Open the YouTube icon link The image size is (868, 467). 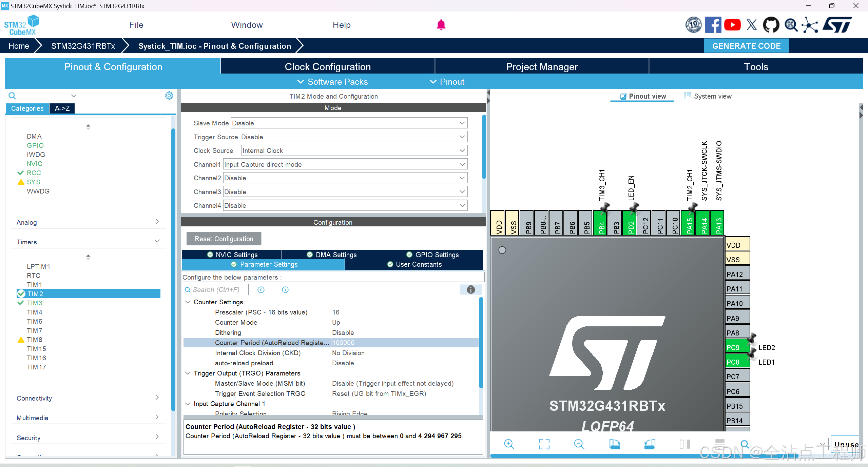coord(732,25)
